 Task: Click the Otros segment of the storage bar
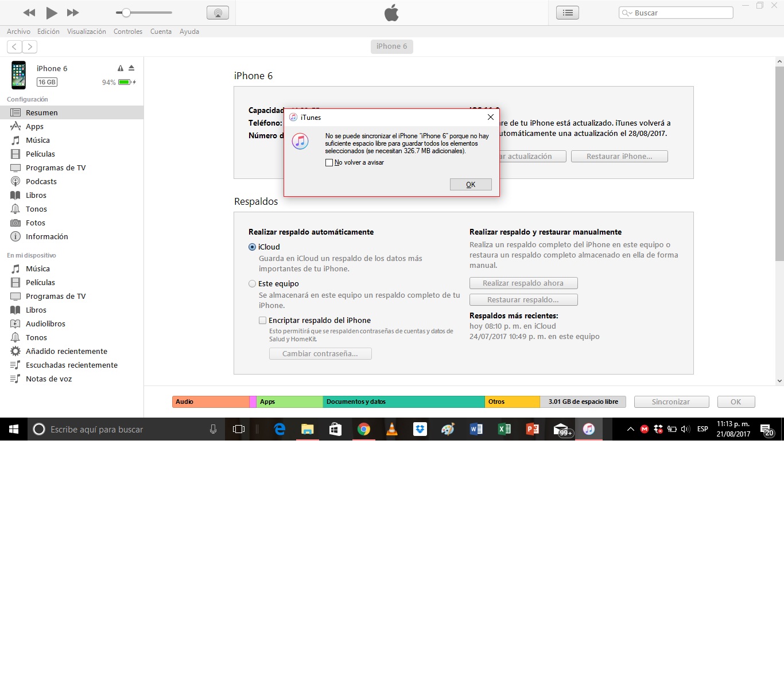click(513, 402)
